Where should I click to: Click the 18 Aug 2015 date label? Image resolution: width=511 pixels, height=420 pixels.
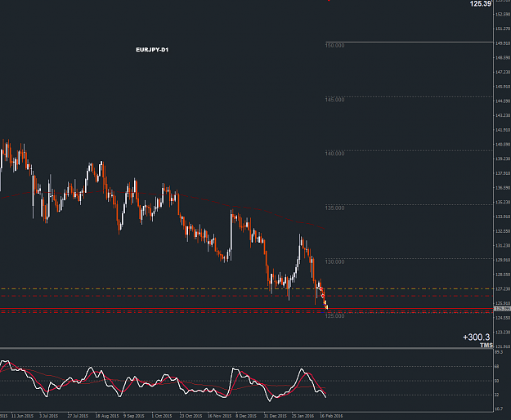(x=107, y=416)
